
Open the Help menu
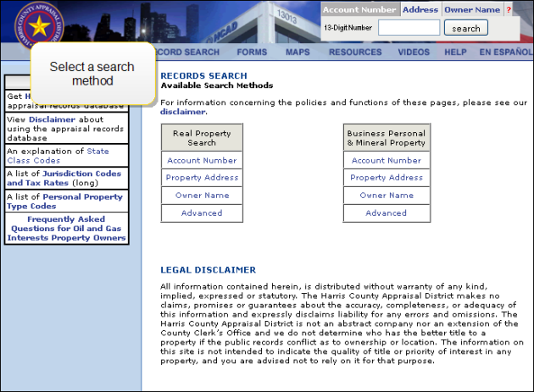tap(455, 52)
